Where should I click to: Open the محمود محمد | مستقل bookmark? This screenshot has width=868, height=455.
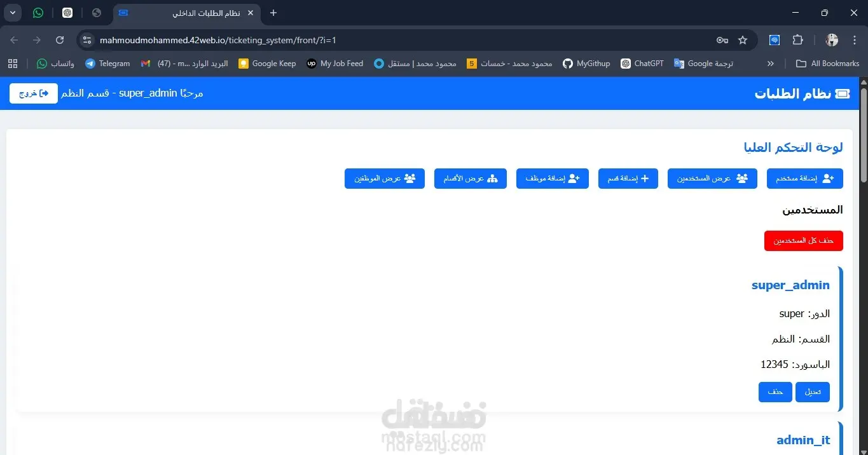tap(415, 64)
